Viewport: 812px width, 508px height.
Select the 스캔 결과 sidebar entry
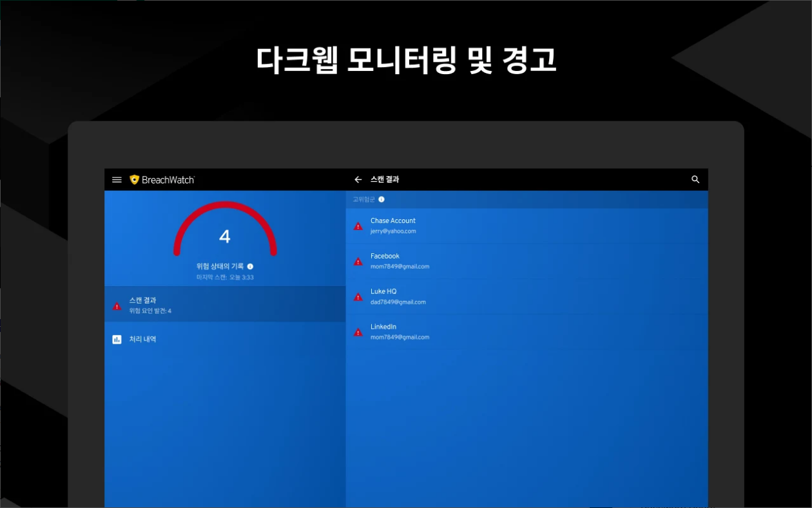point(193,304)
